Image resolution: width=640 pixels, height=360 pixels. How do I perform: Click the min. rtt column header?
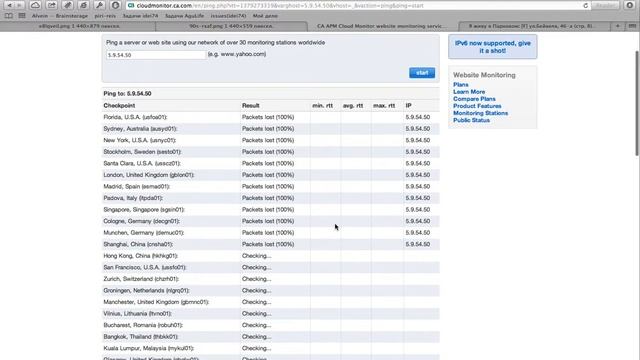(x=322, y=106)
